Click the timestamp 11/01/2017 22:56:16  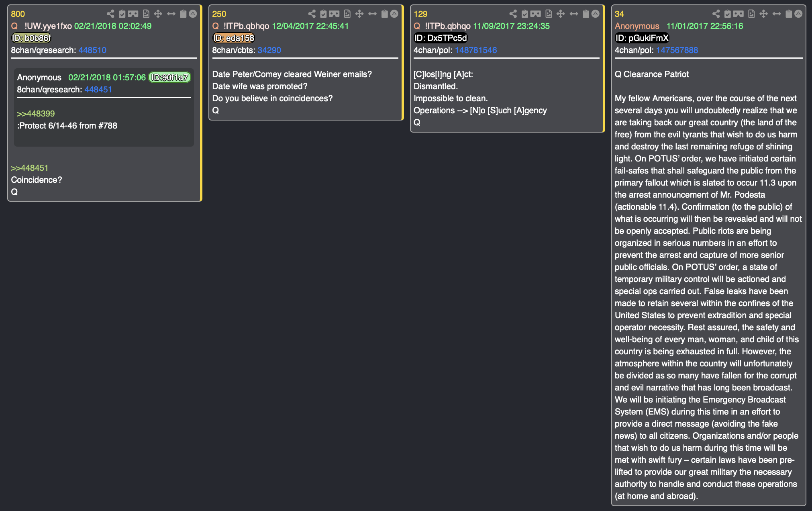pos(705,26)
